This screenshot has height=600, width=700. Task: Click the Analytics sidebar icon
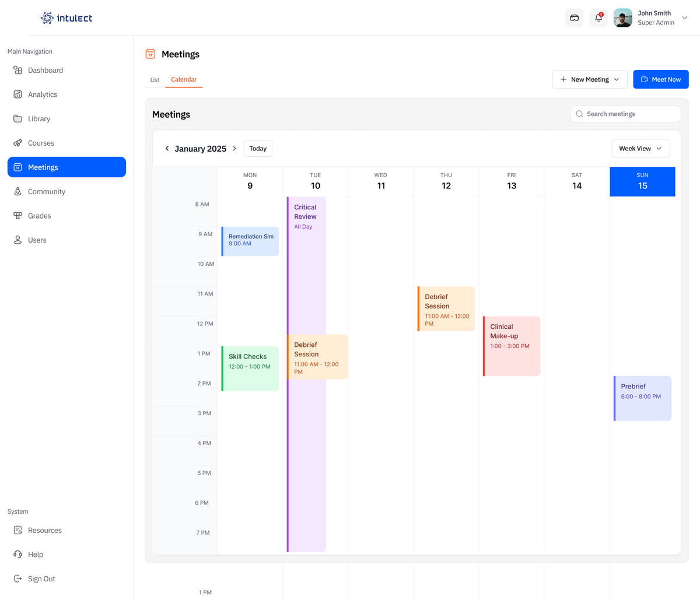tap(18, 94)
